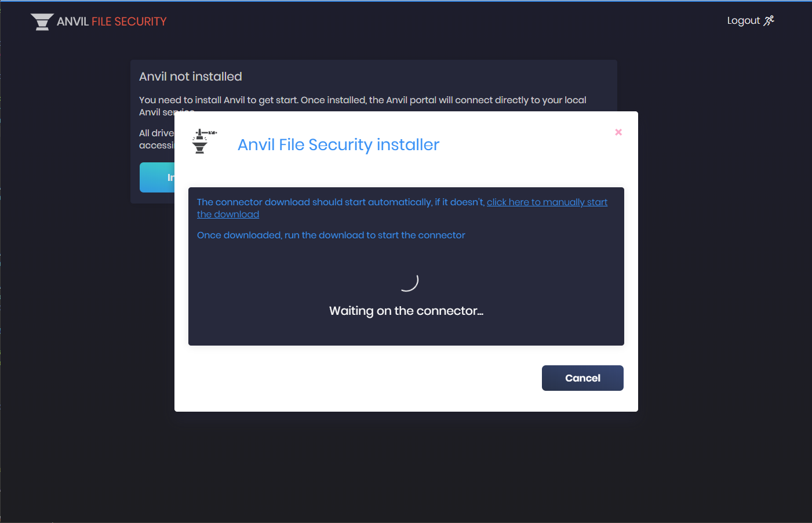The height and width of the screenshot is (523, 812).
Task: Click the Anvil not installed heading
Action: click(x=191, y=77)
